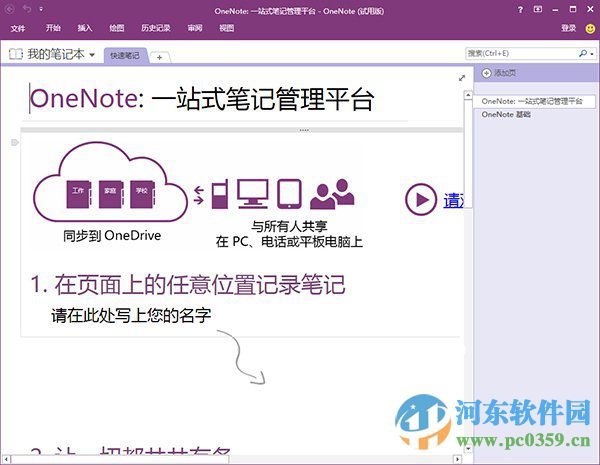Viewport: 600px width, 465px height.
Task: Click the desktop monitor icon
Action: coord(253,194)
